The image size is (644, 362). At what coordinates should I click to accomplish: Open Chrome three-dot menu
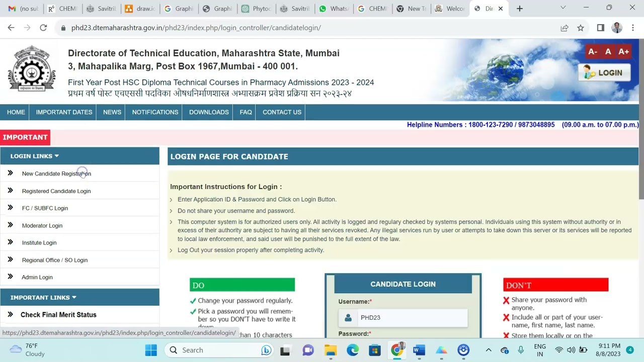tap(633, 28)
